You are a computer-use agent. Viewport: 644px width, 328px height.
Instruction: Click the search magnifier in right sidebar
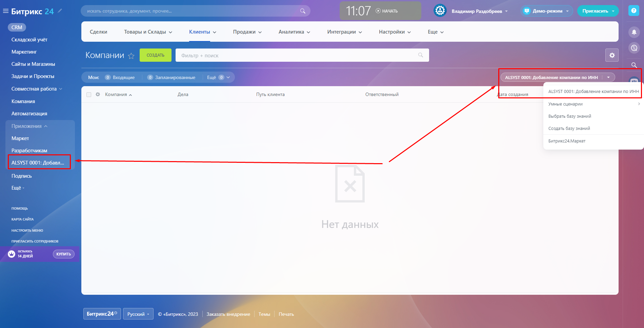pyautogui.click(x=634, y=65)
